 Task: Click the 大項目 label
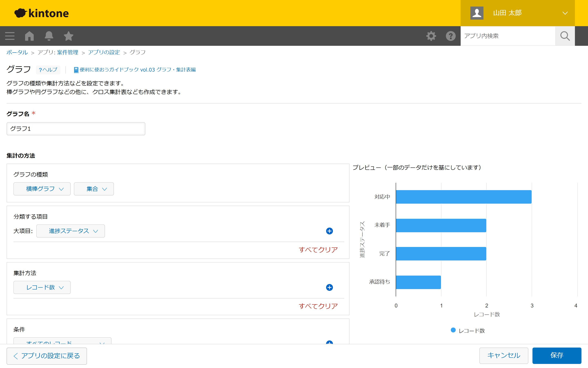pos(23,231)
